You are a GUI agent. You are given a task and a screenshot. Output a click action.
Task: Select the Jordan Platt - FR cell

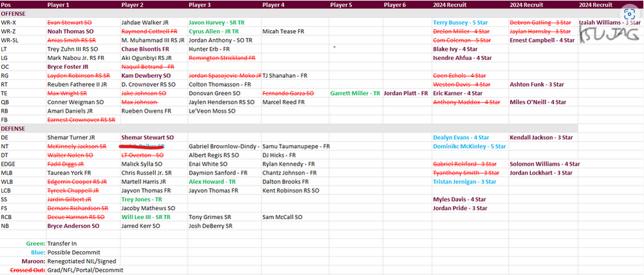(x=406, y=93)
